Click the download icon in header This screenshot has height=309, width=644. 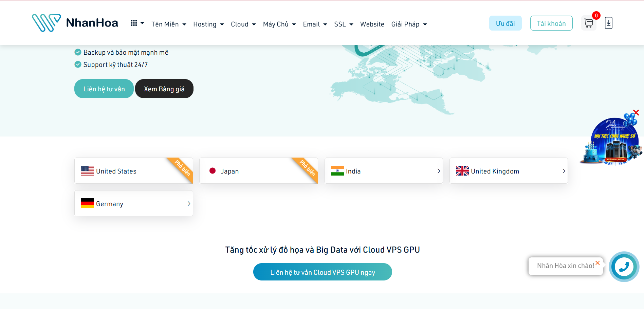point(608,23)
